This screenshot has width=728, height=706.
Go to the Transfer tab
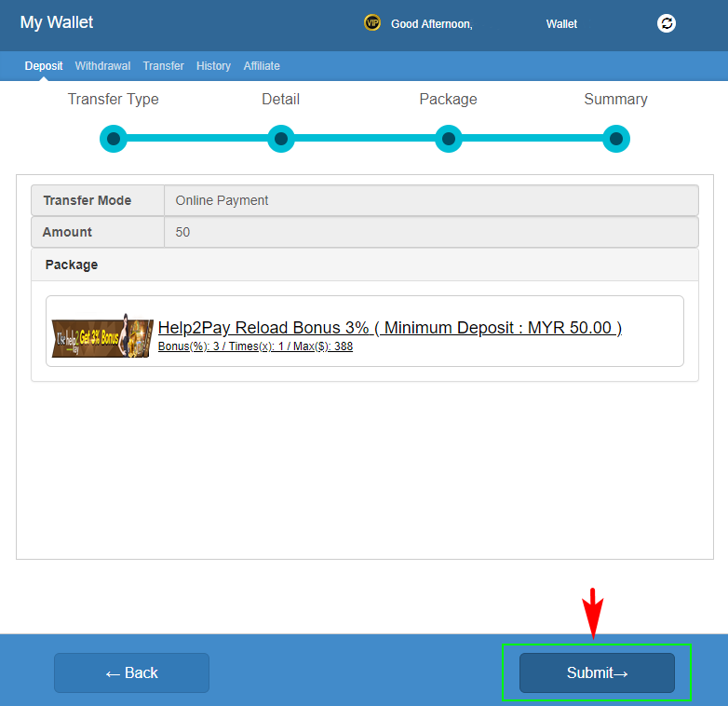point(163,66)
